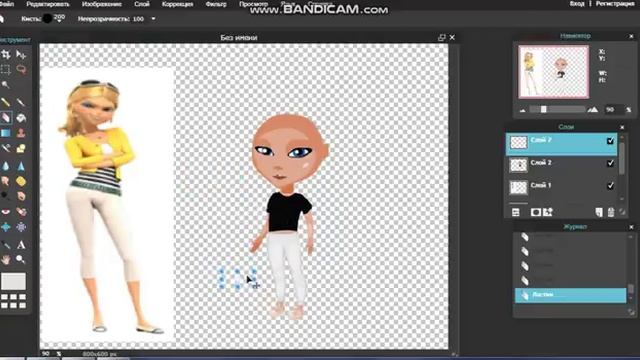Select the Pinch tool
Viewport: 640px width, 360px height.
21,227
